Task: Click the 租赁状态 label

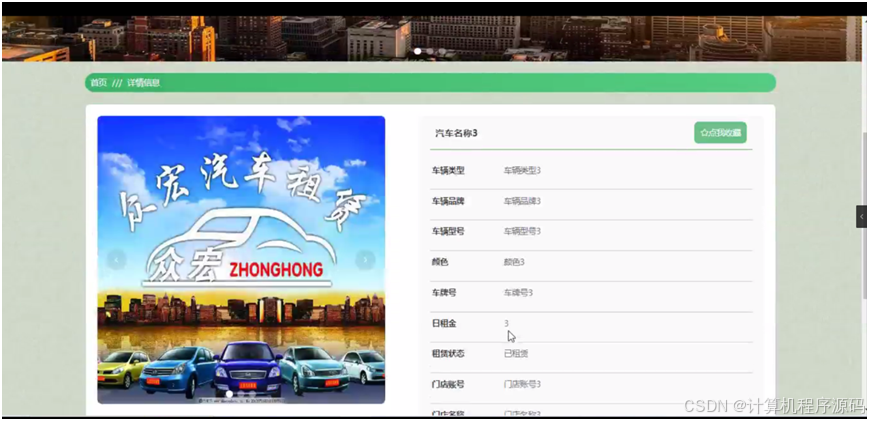Action: click(448, 353)
